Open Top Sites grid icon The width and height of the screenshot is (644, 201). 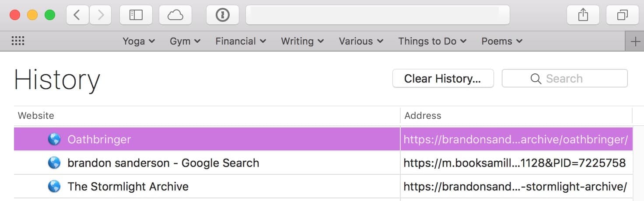coord(18,41)
